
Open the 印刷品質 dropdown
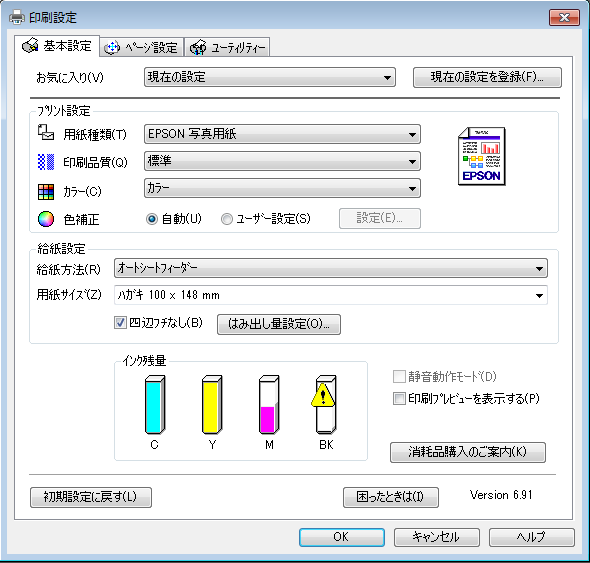(282, 161)
